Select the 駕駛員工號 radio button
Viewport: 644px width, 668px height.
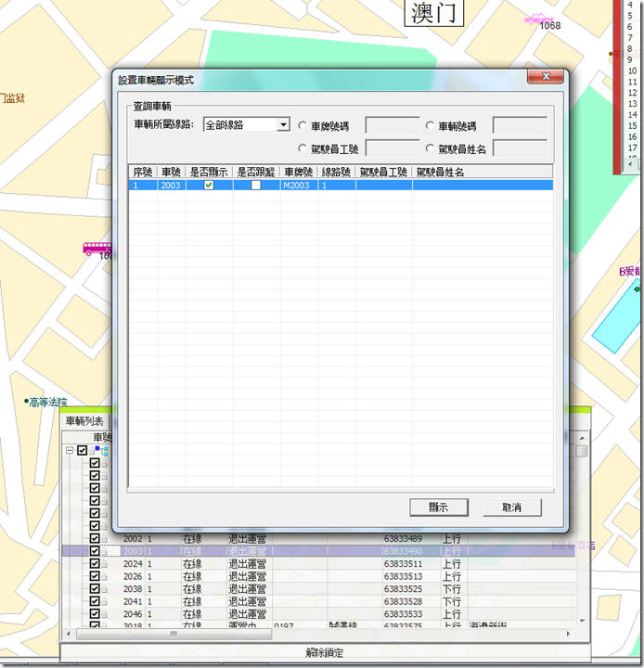pyautogui.click(x=303, y=148)
